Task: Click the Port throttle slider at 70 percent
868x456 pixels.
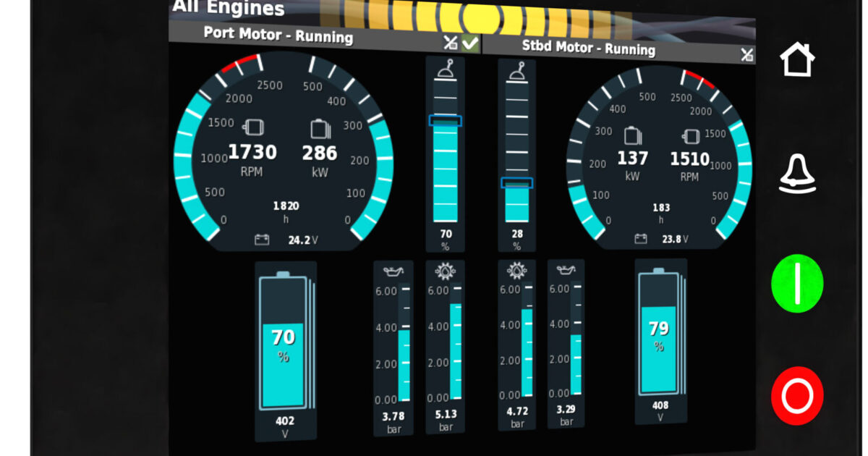Action: click(x=446, y=122)
